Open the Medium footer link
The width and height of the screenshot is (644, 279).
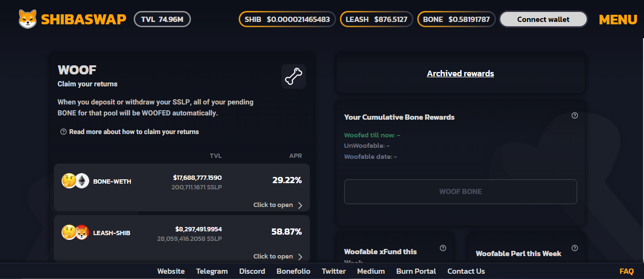click(371, 271)
